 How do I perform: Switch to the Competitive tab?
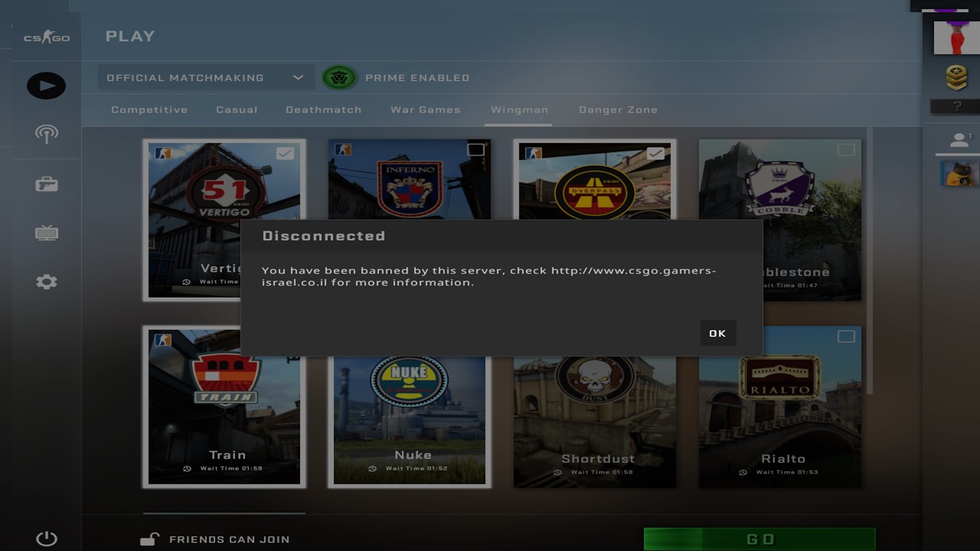[149, 109]
